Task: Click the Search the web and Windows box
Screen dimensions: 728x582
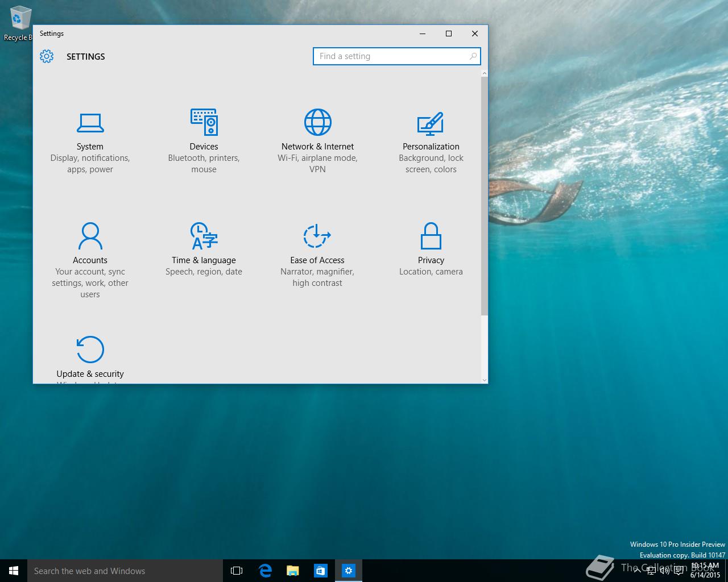Action: click(x=125, y=571)
